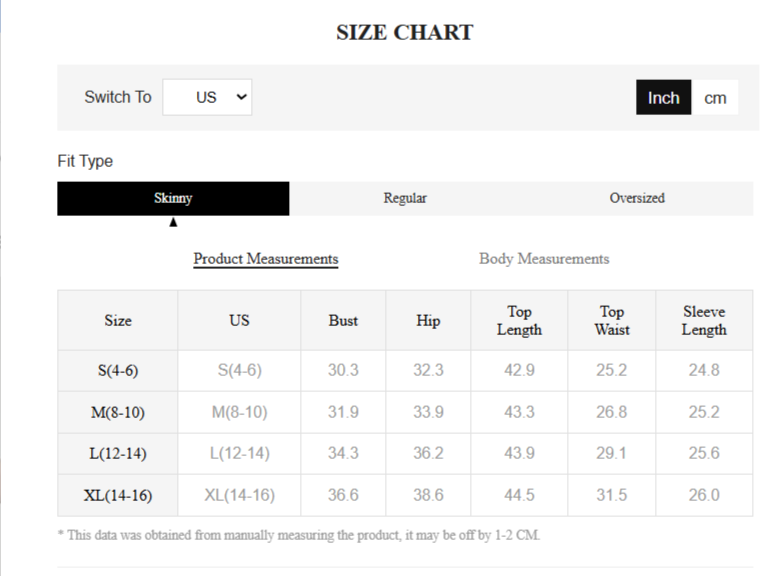The image size is (777, 576).
Task: Click the black triangle under Skinny tab
Action: (x=173, y=222)
